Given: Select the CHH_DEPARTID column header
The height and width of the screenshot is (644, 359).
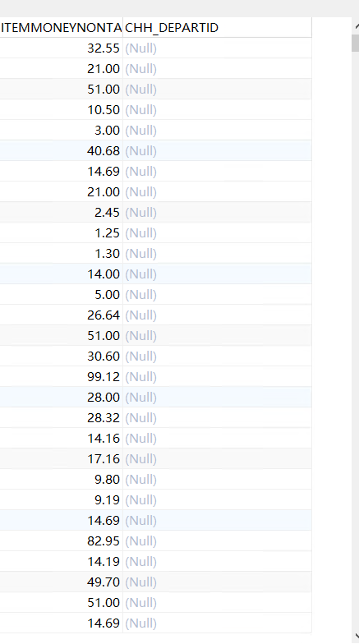Looking at the screenshot, I should (x=217, y=28).
